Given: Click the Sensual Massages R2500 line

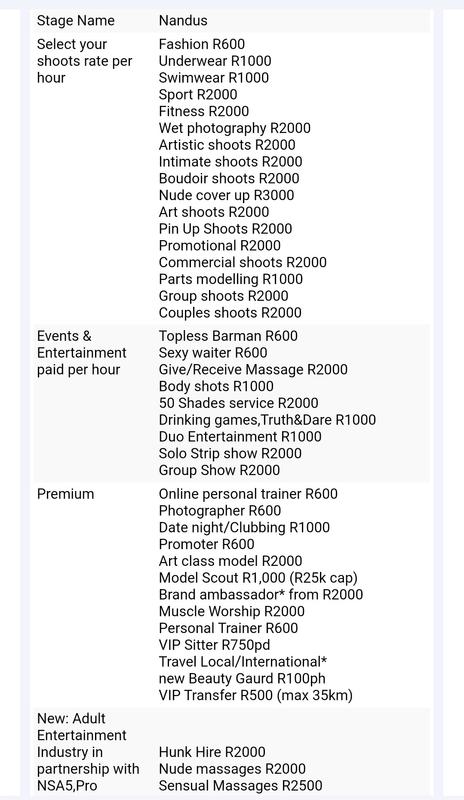Looking at the screenshot, I should pos(240,786).
